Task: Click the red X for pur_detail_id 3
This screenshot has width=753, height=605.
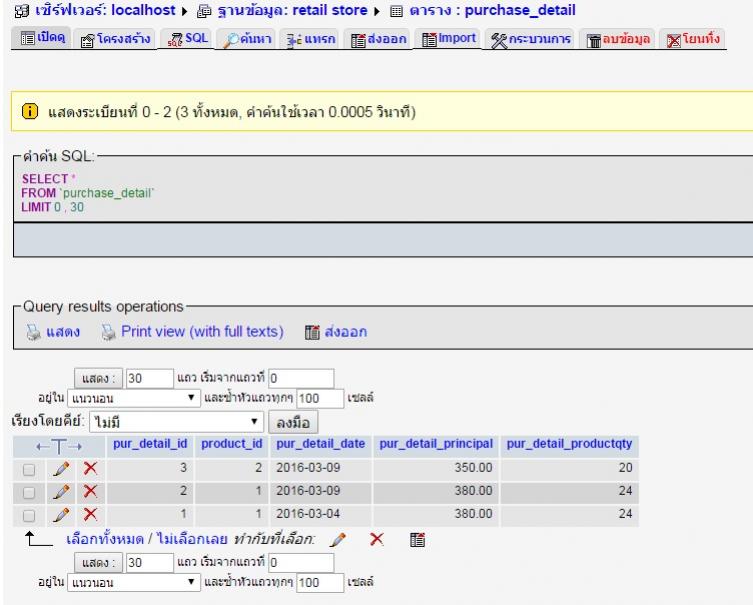Action: click(91, 468)
